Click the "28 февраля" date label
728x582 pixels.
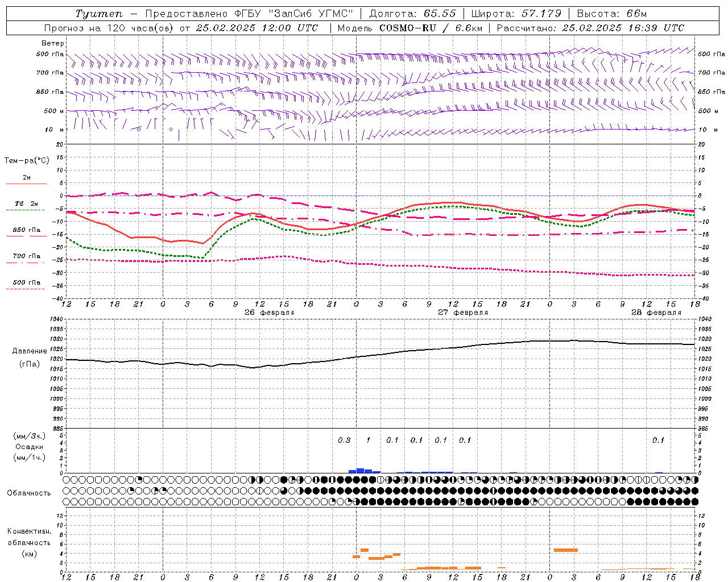(x=656, y=313)
